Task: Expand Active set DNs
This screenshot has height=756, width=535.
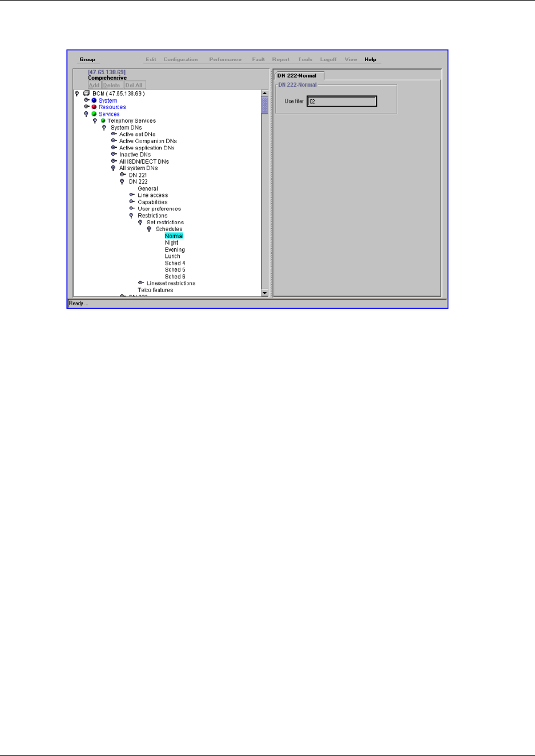Action: (x=114, y=134)
